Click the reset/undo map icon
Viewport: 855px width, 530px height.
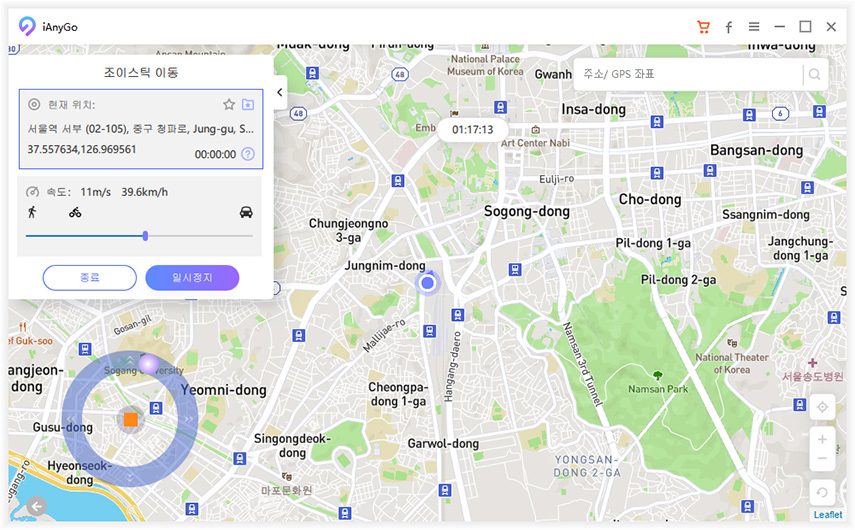[822, 492]
